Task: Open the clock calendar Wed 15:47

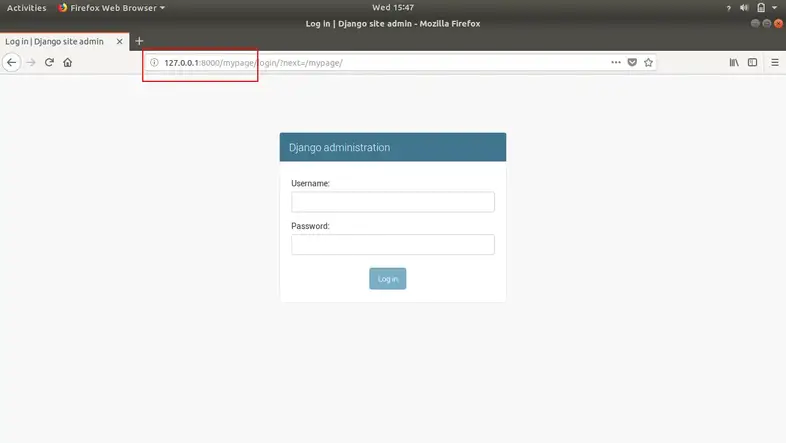Action: click(x=393, y=8)
